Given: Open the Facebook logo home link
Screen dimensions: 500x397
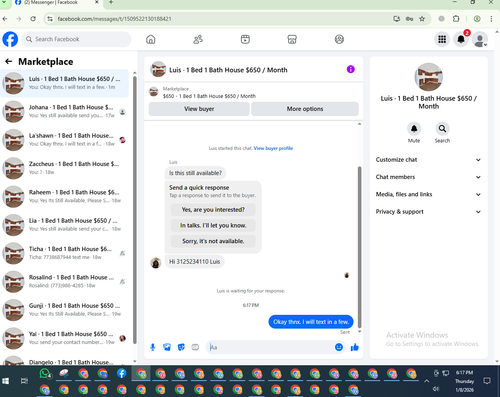Looking at the screenshot, I should click(10, 39).
